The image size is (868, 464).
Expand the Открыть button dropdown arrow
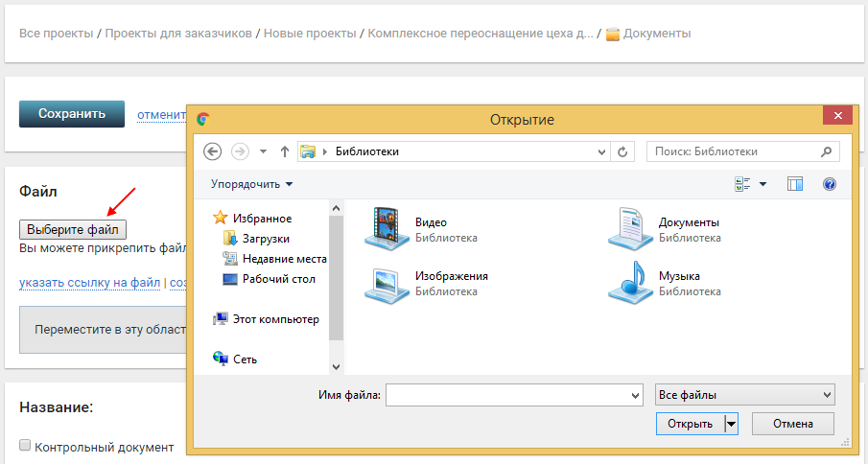click(x=731, y=424)
